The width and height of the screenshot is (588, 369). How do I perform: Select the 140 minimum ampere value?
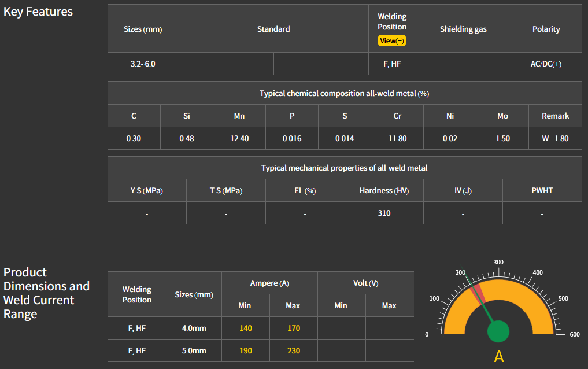246,328
